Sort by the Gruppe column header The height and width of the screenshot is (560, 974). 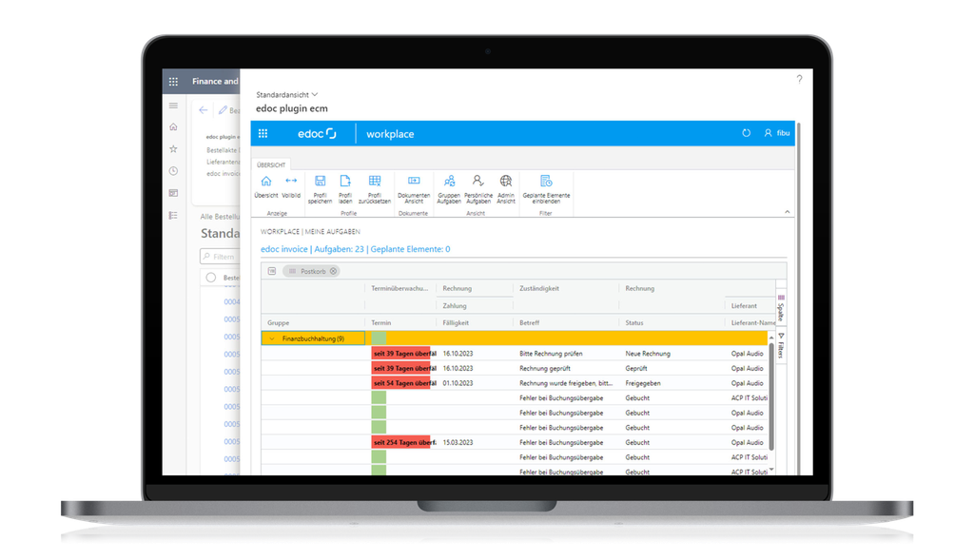[279, 323]
